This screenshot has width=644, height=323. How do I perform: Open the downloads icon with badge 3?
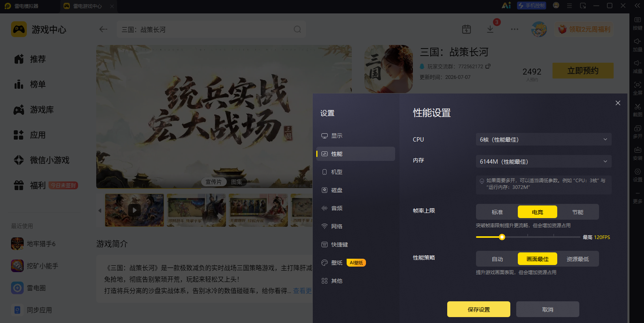(490, 29)
